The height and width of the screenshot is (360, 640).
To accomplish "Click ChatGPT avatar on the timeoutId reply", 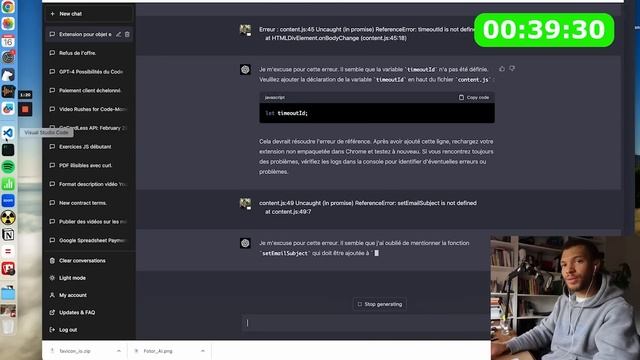I will click(245, 69).
